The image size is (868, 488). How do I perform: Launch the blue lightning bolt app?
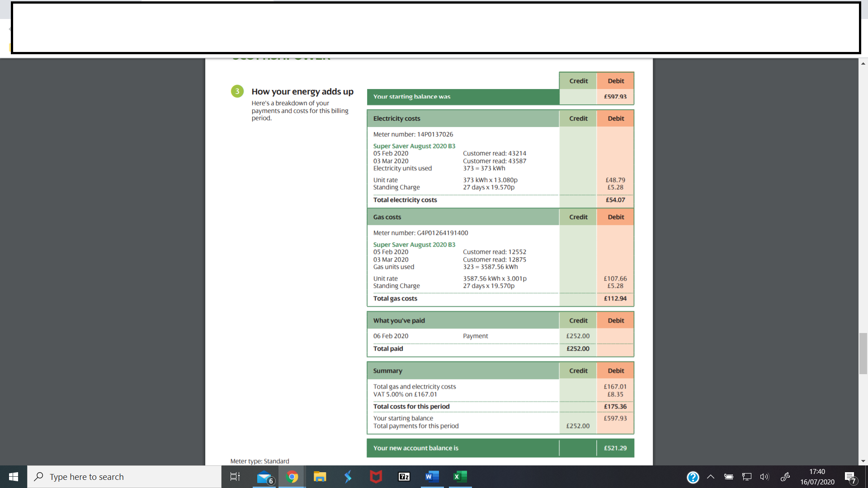tap(348, 477)
